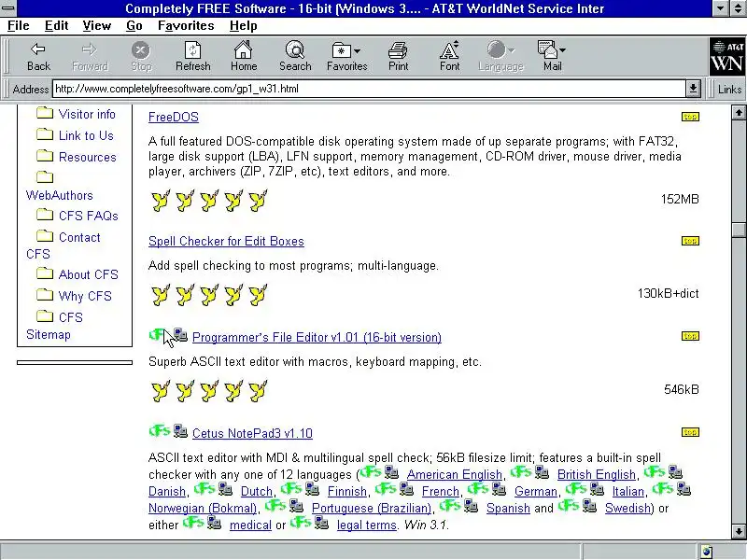Viewport: 747px width, 560px height.
Task: Open the Edit menu
Action: (56, 26)
